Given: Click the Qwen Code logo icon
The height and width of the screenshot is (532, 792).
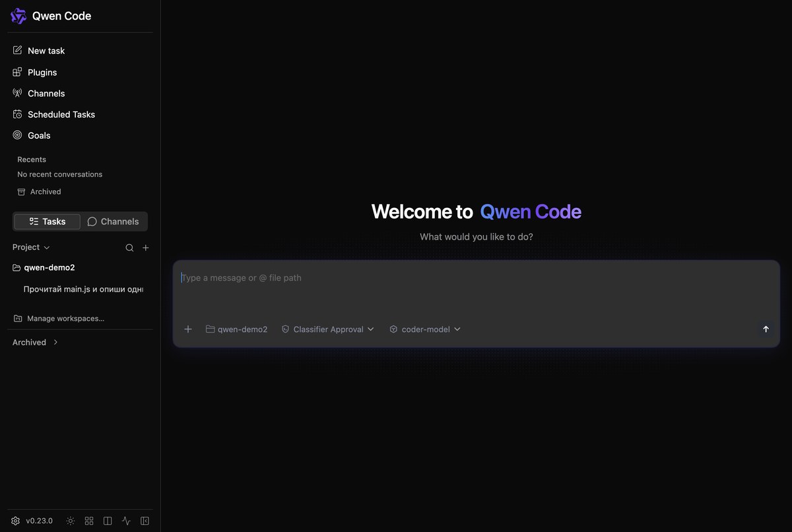Looking at the screenshot, I should 18,16.
